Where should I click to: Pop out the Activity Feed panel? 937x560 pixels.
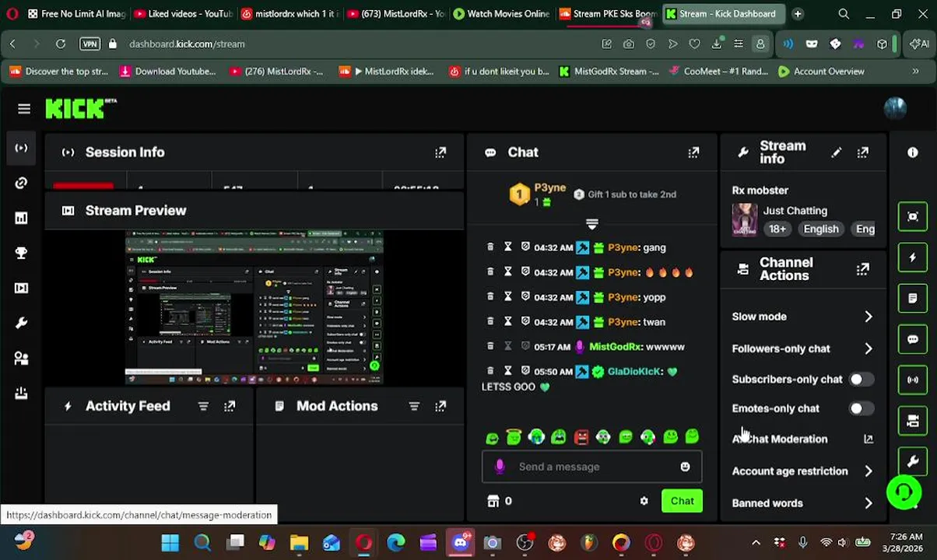pos(230,406)
